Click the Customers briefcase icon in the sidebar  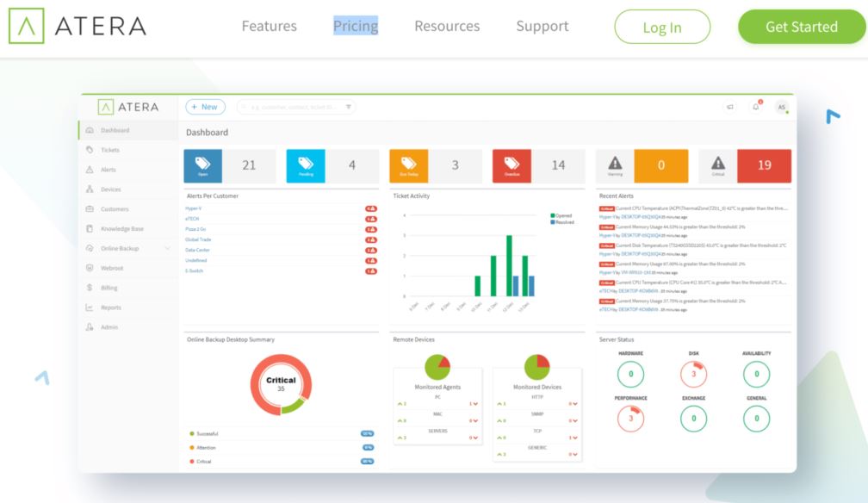click(x=90, y=208)
